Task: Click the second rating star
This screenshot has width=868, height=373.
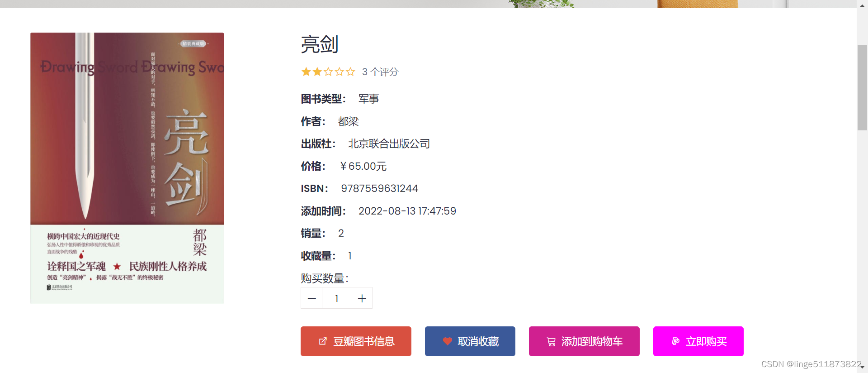Action: click(x=317, y=72)
